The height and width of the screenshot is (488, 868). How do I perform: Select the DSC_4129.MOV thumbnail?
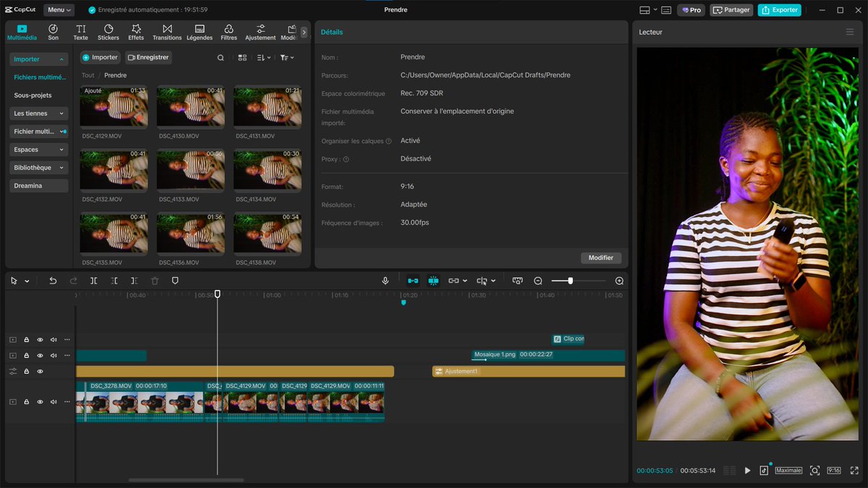point(114,107)
